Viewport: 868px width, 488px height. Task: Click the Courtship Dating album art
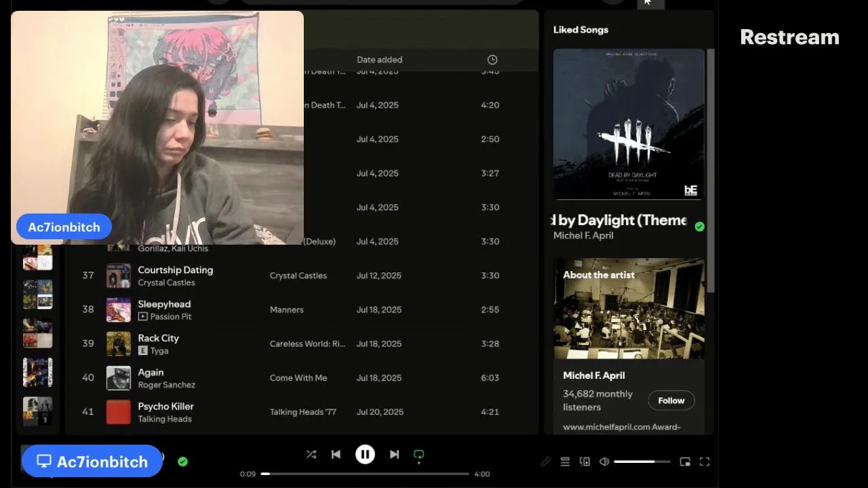tap(119, 276)
